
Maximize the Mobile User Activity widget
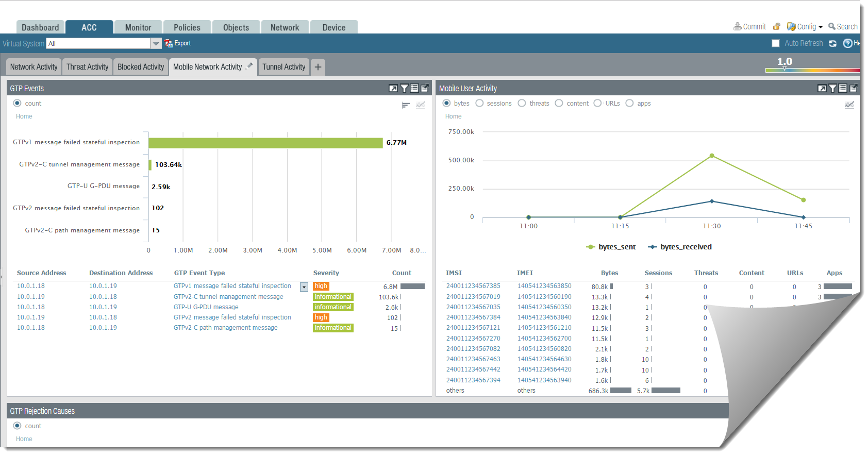coord(822,89)
